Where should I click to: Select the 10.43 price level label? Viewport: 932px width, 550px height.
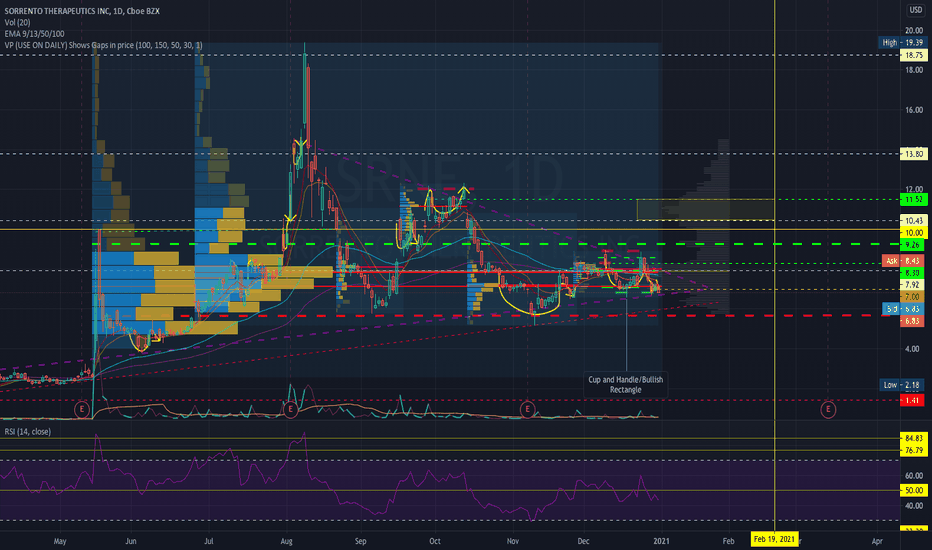914,221
